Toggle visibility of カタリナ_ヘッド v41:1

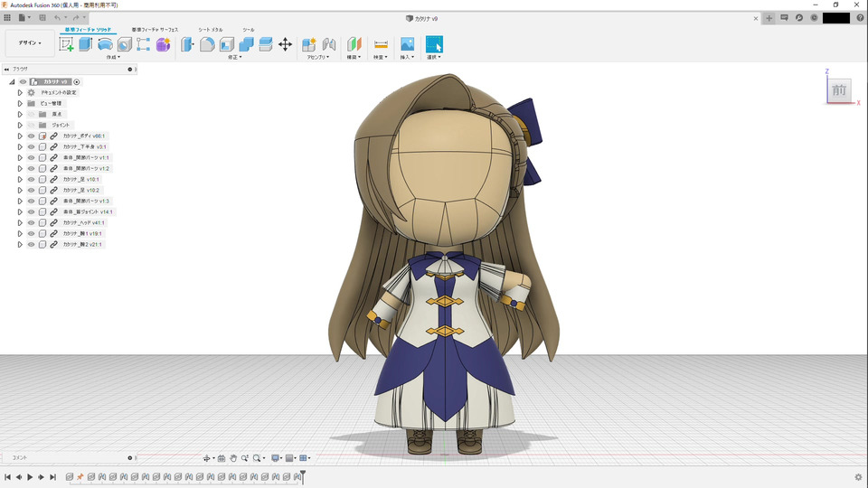(31, 222)
